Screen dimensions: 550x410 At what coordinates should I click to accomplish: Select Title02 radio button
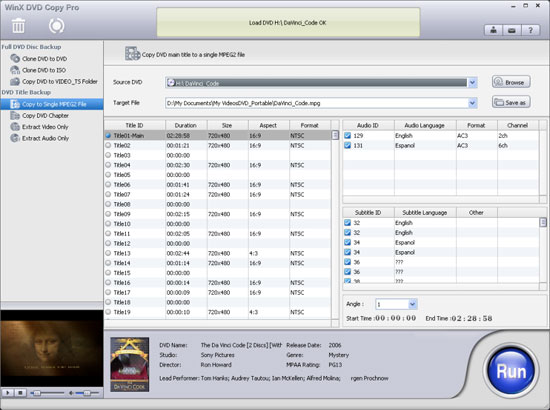pos(108,145)
